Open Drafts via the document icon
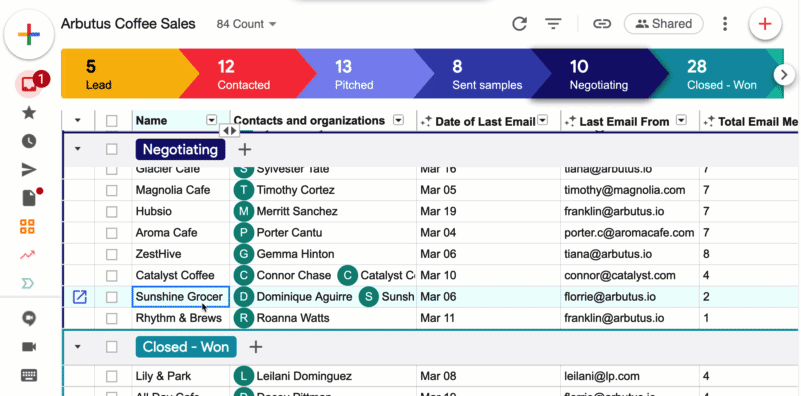 (x=30, y=198)
